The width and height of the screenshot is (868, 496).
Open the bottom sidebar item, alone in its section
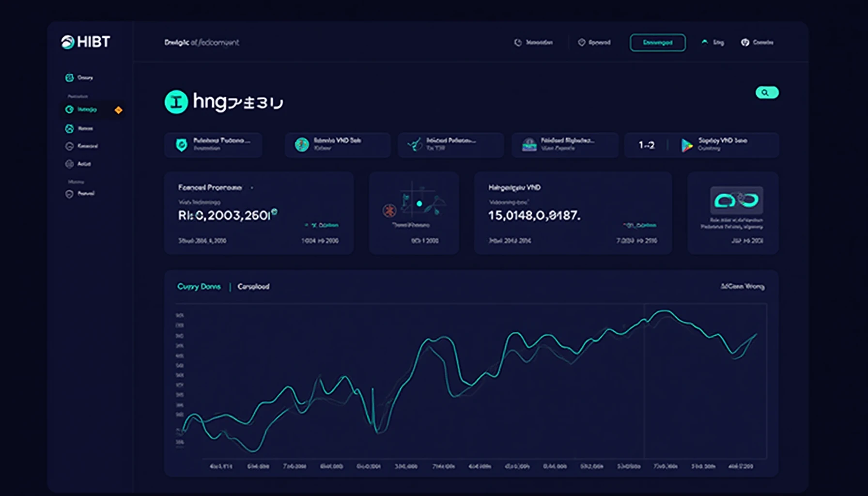pyautogui.click(x=80, y=194)
